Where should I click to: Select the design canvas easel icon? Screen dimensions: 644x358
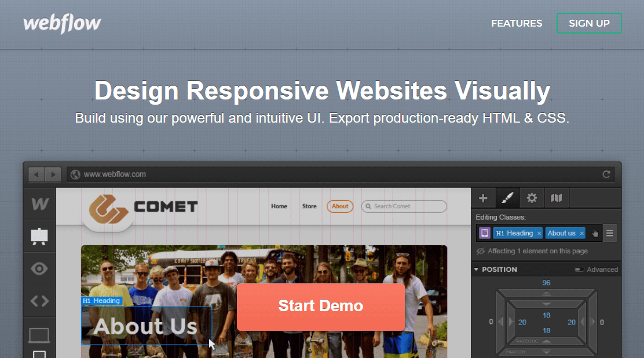(39, 237)
